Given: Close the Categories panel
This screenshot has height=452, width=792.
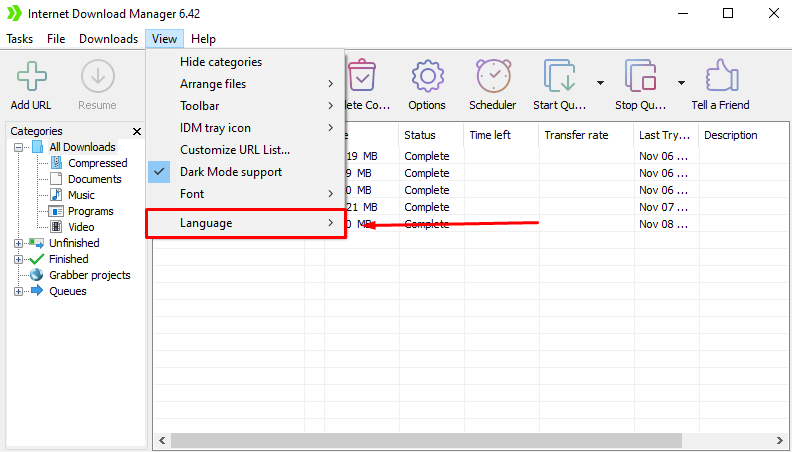Looking at the screenshot, I should click(137, 131).
